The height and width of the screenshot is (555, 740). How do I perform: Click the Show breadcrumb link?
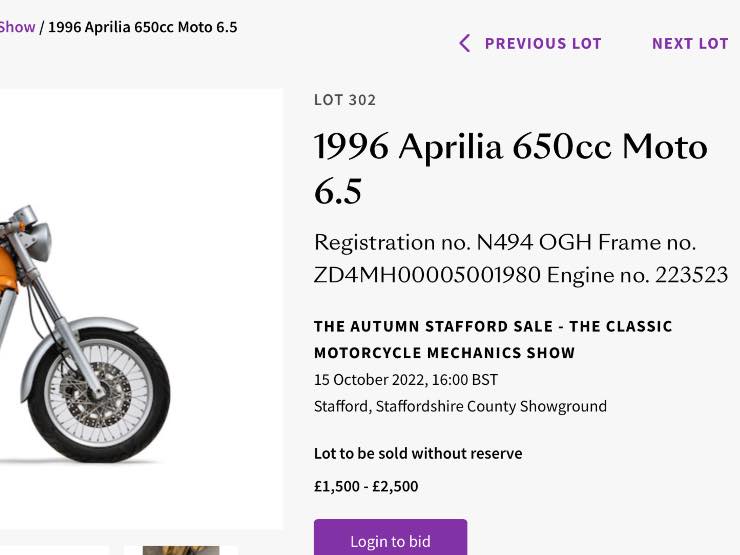[x=17, y=27]
